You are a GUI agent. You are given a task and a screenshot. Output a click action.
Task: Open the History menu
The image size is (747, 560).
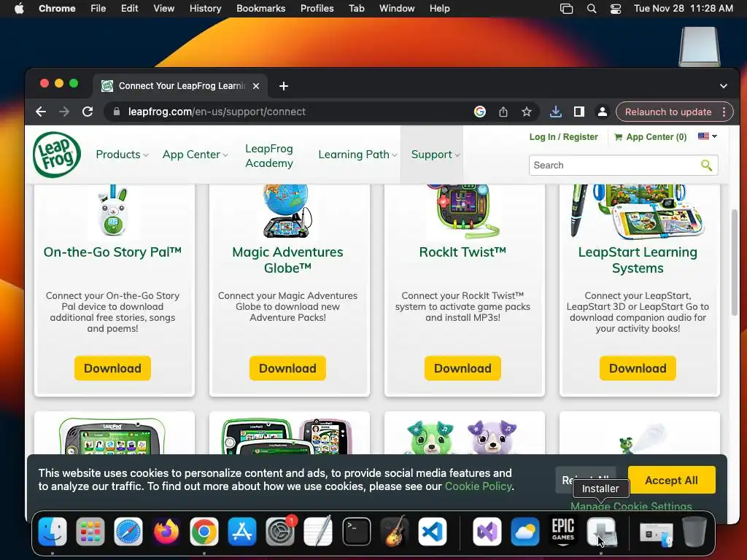[205, 9]
